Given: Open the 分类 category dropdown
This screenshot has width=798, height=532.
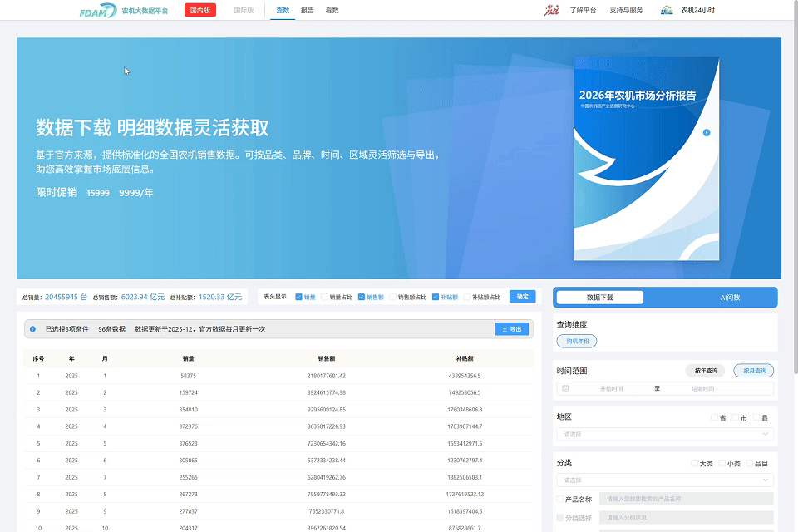Looking at the screenshot, I should coord(665,480).
